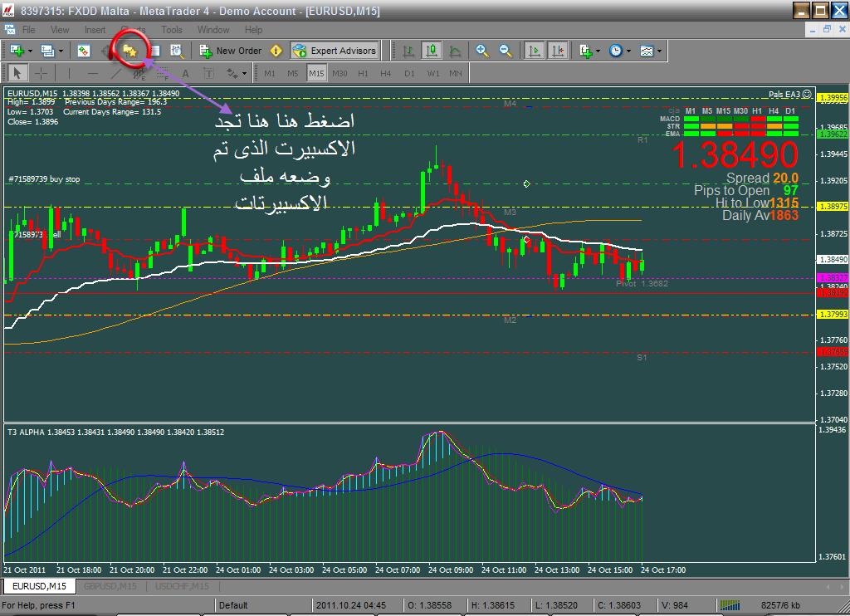Open the Periodicity clock dropdown

(x=628, y=51)
